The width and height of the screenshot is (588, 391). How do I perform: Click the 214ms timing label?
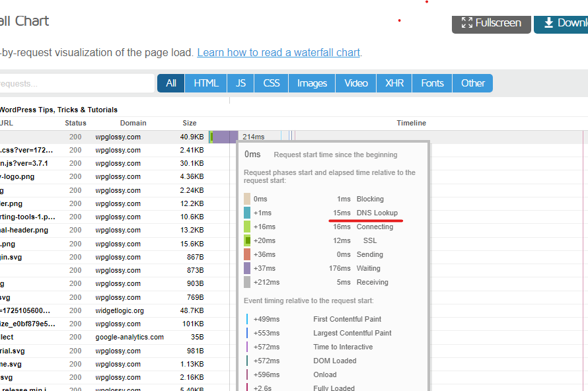pyautogui.click(x=254, y=137)
